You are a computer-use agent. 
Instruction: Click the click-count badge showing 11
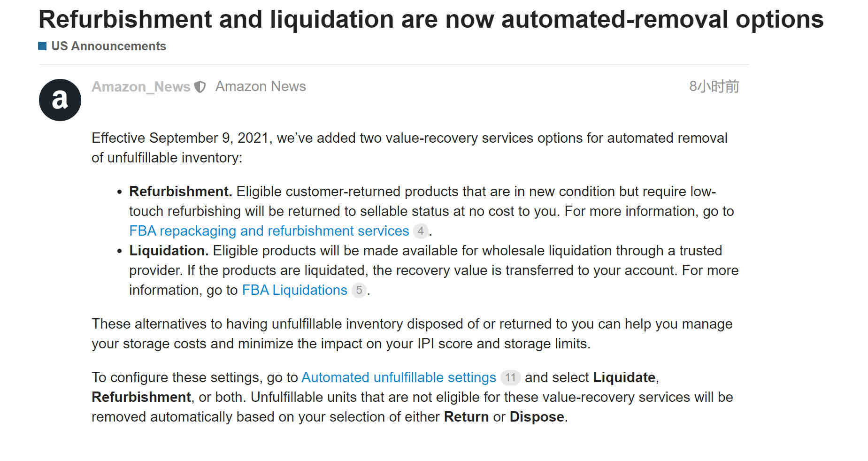[x=510, y=377]
